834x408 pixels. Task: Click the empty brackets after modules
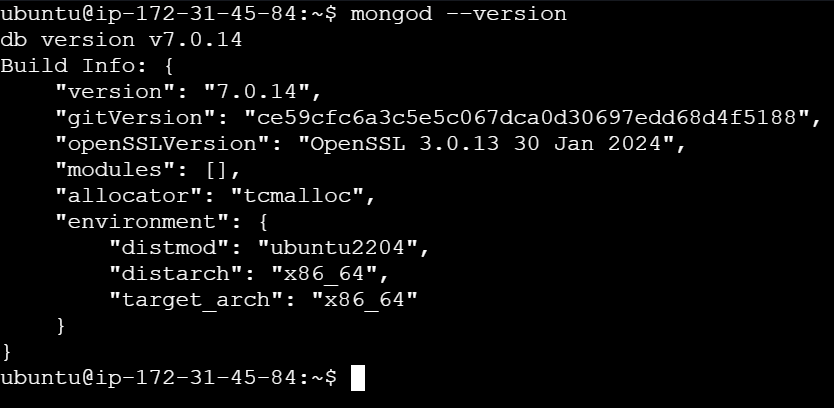pyautogui.click(x=217, y=170)
